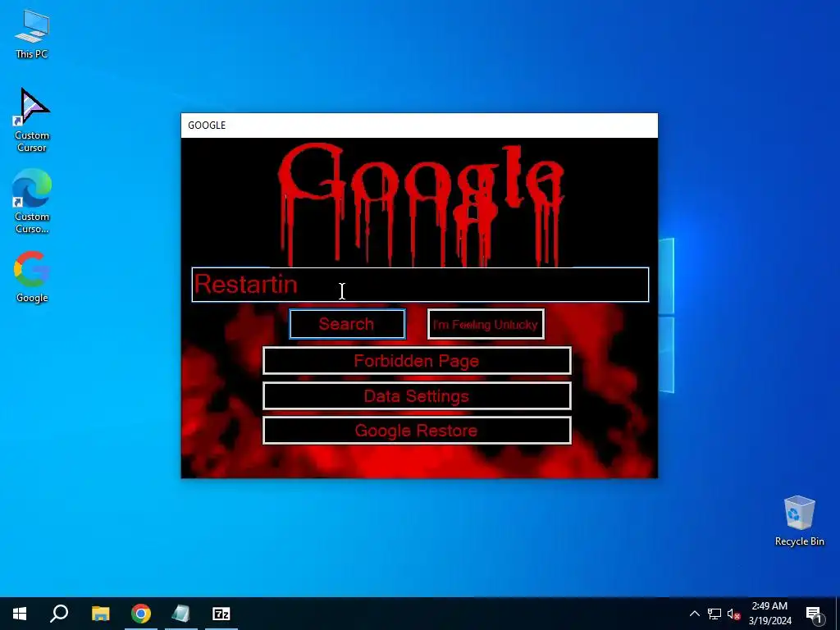Select the Custom Curso... Edge-logo shortcut

(32, 202)
